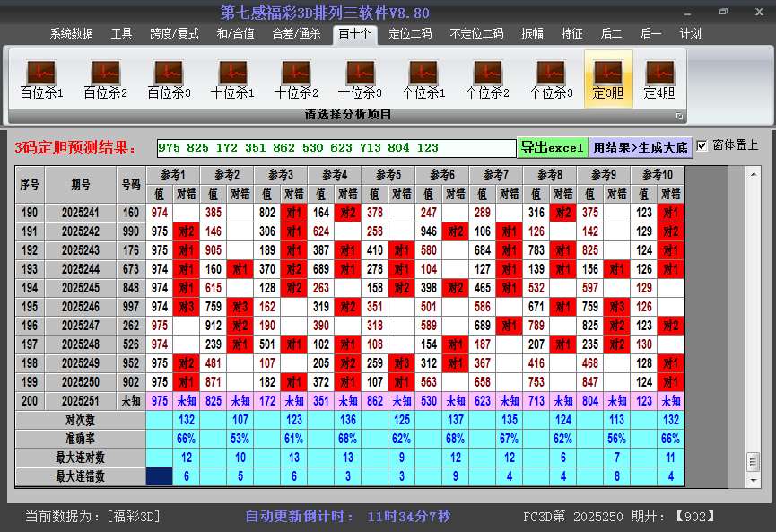Click the 用结果>生成大底 button
This screenshot has width=776, height=532.
(x=641, y=147)
